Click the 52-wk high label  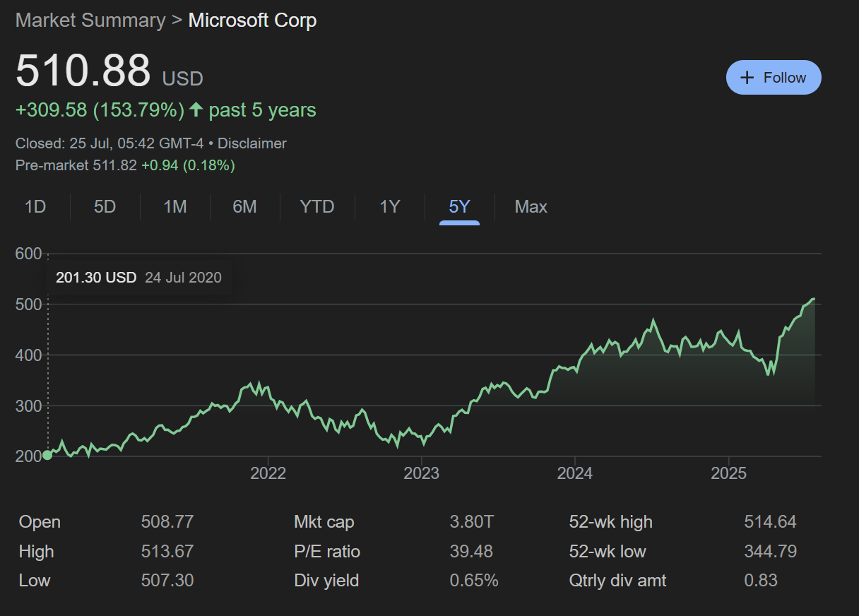point(611,522)
